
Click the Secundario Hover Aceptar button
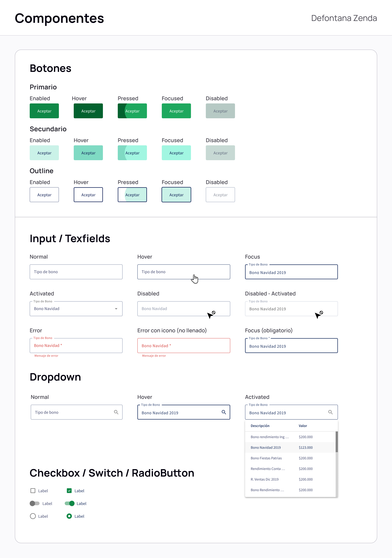88,153
